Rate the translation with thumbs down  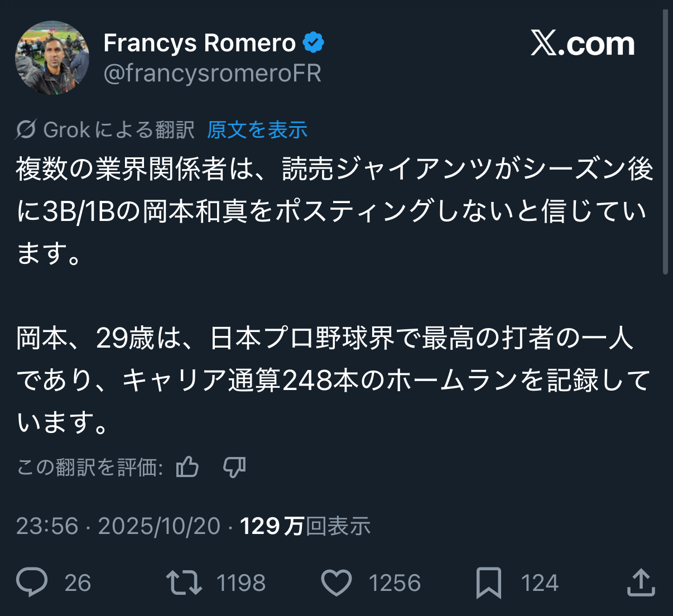[x=234, y=467]
